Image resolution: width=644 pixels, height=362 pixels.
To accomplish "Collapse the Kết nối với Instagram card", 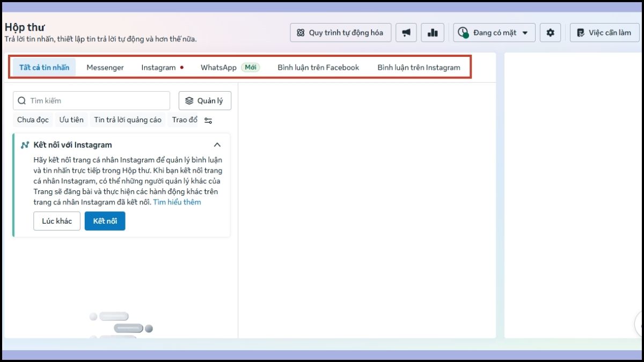I will click(217, 145).
